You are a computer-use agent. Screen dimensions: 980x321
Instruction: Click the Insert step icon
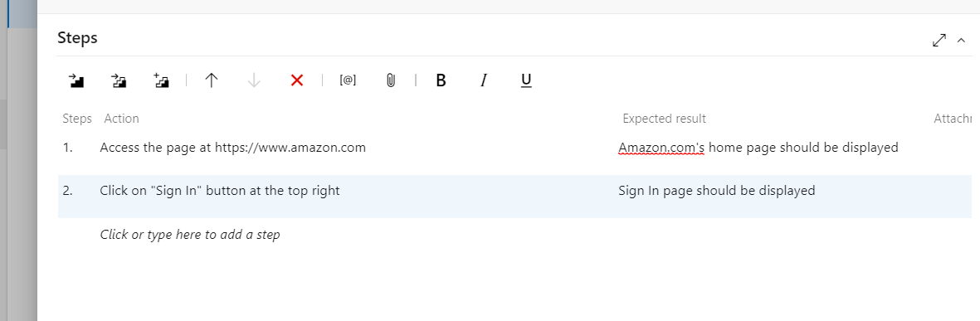click(x=76, y=80)
